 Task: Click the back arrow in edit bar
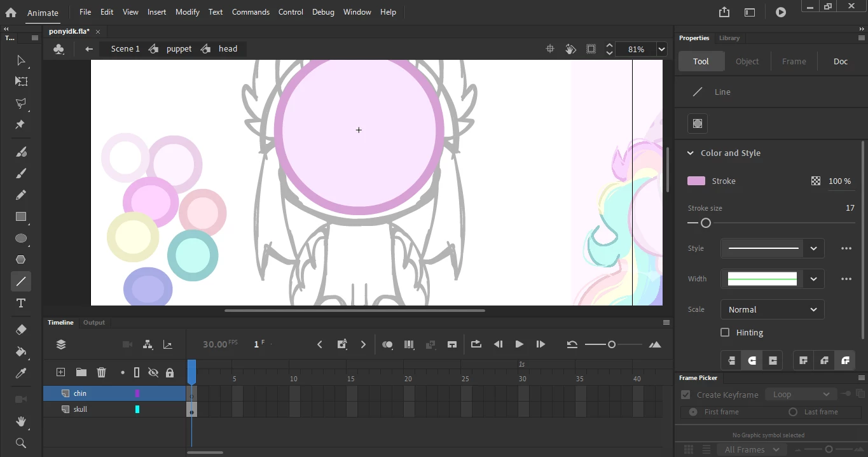tap(89, 49)
